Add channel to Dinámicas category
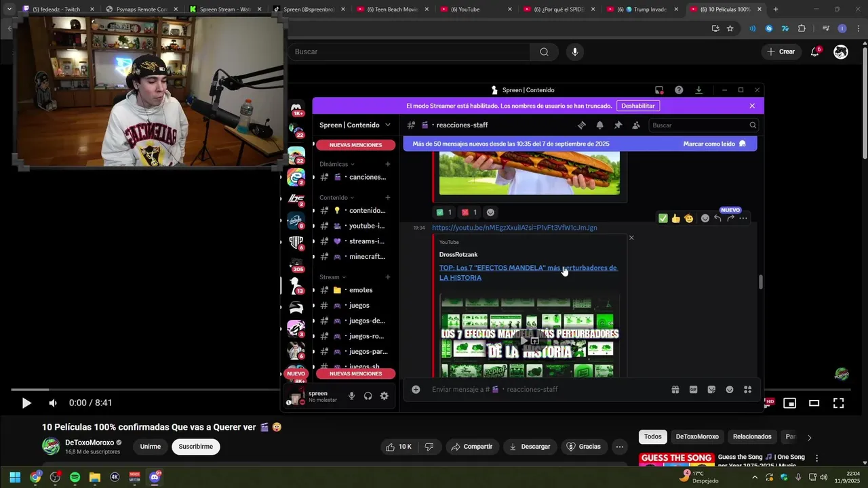The width and height of the screenshot is (868, 488). pos(388,164)
